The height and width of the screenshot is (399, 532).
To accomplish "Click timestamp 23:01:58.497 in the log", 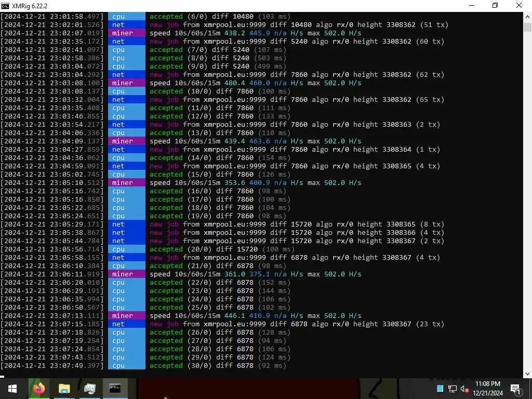I will 52,16.
